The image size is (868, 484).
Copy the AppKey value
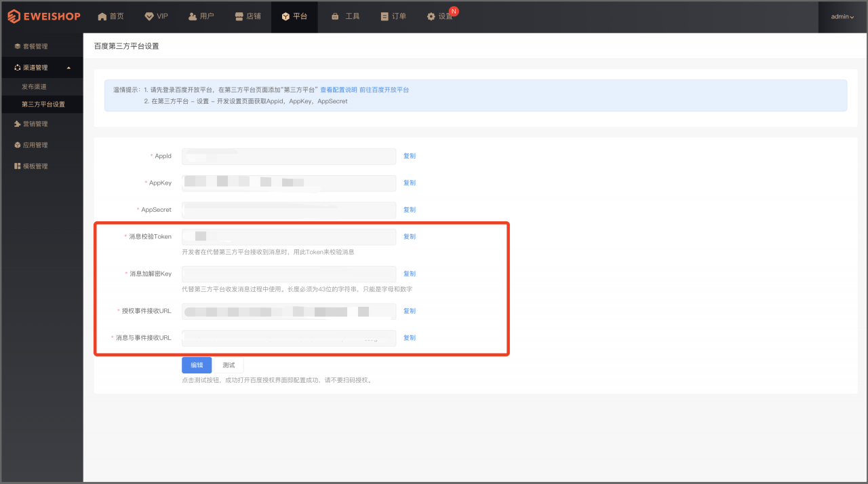(x=410, y=183)
